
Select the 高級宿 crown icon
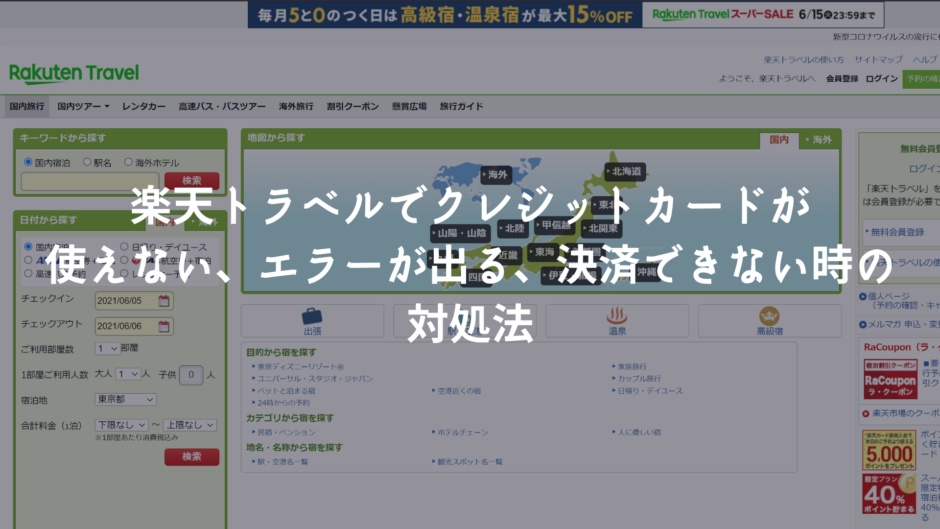(769, 315)
